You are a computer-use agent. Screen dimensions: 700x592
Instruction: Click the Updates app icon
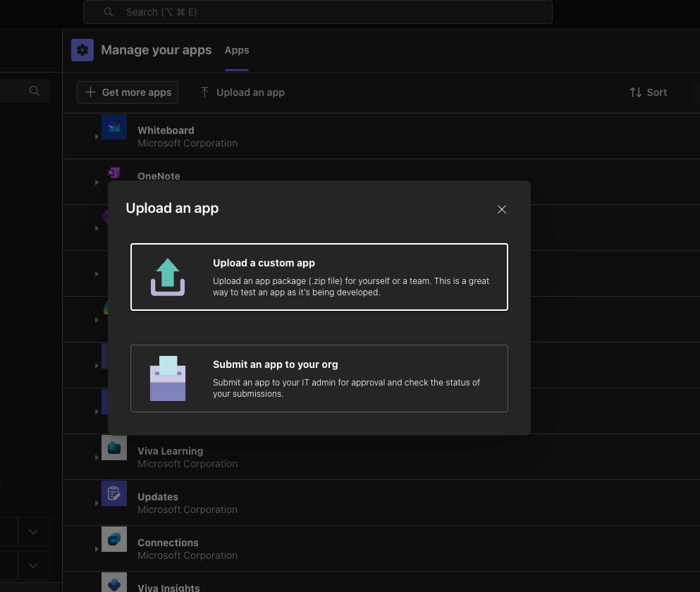[x=114, y=493]
